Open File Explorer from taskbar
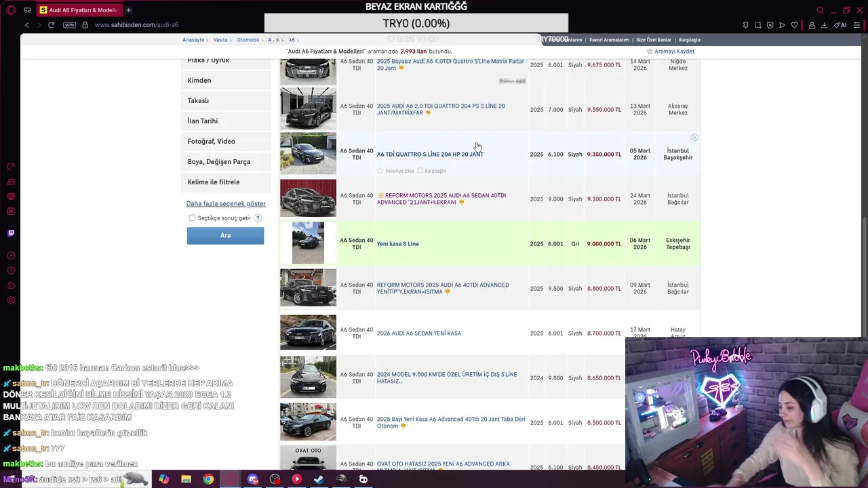This screenshot has width=868, height=488. click(186, 479)
